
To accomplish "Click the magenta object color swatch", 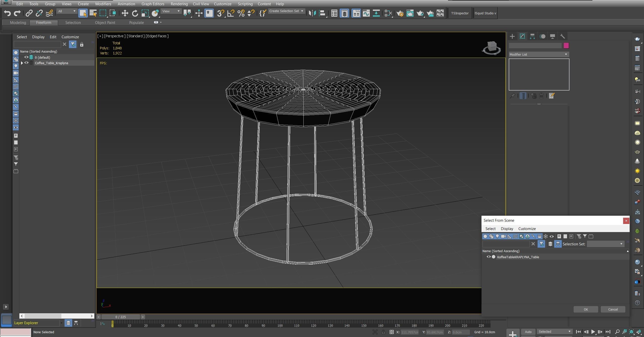I will click(x=566, y=46).
